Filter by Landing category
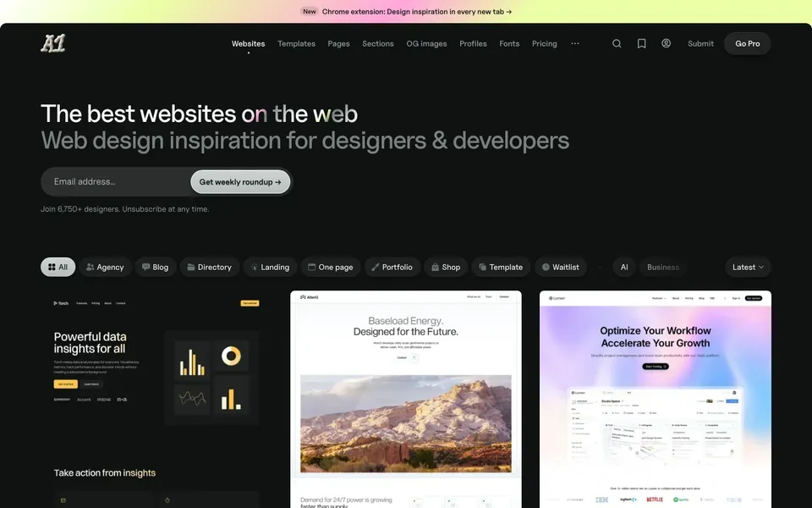 270,267
